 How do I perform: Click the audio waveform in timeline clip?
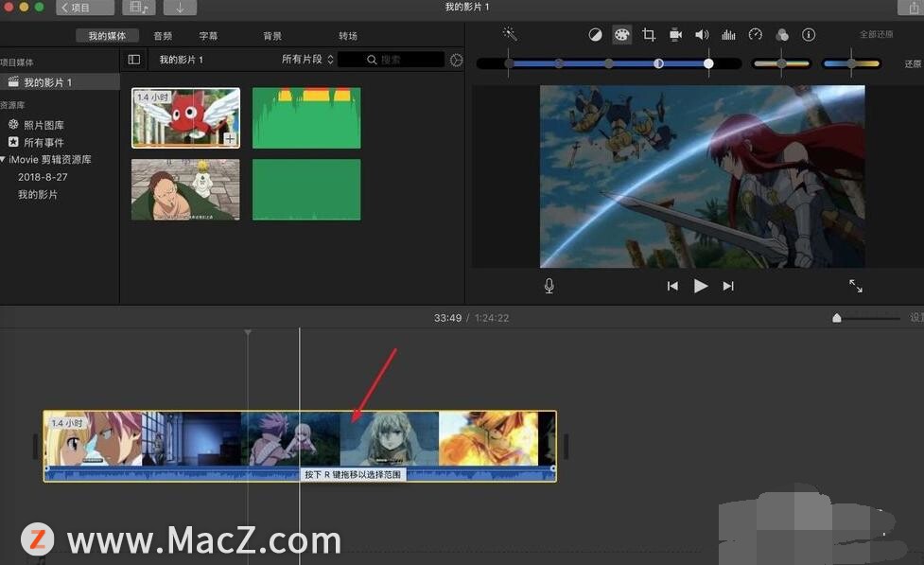click(x=300, y=473)
